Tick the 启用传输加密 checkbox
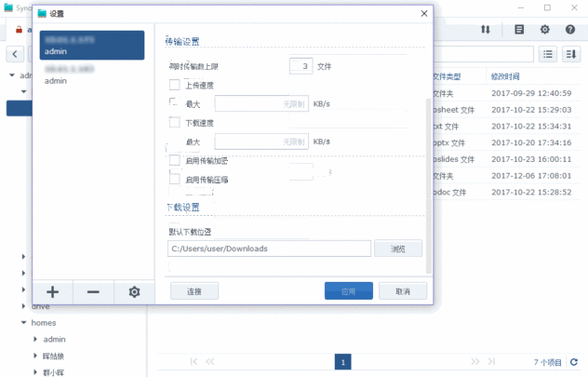This screenshot has width=588, height=377. (x=175, y=160)
